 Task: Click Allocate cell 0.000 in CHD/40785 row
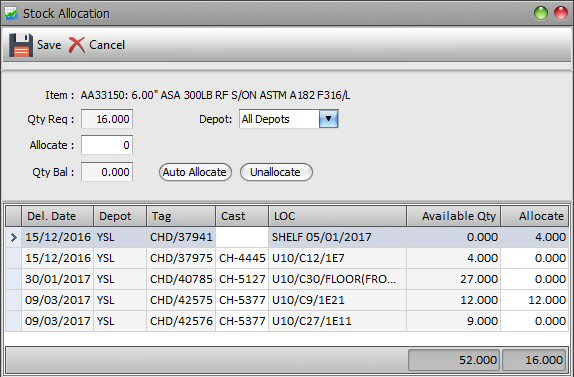535,279
